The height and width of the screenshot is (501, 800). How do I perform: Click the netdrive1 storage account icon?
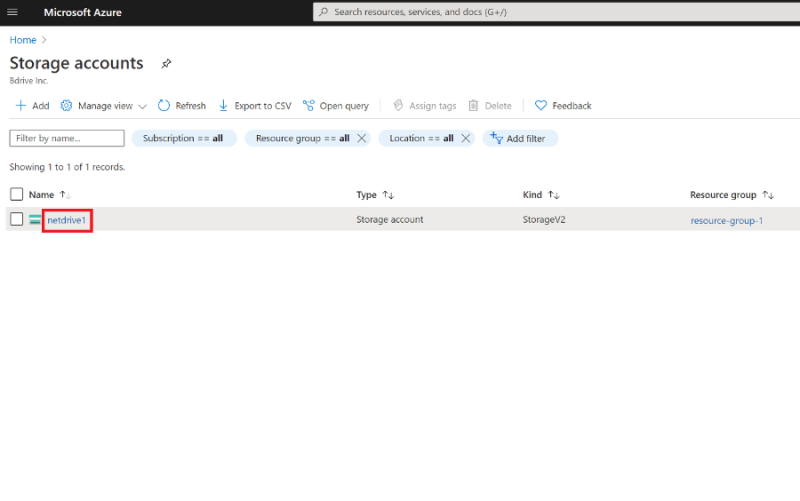[x=35, y=220]
